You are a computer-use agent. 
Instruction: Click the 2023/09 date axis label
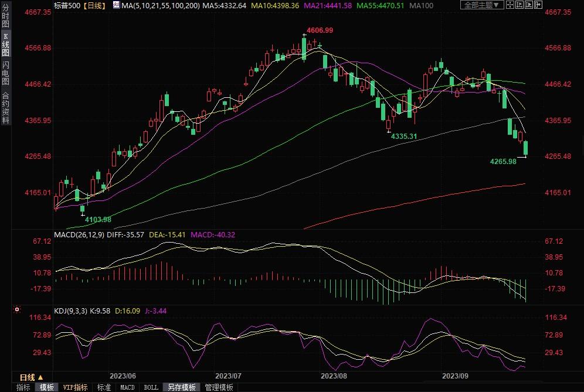(x=455, y=376)
